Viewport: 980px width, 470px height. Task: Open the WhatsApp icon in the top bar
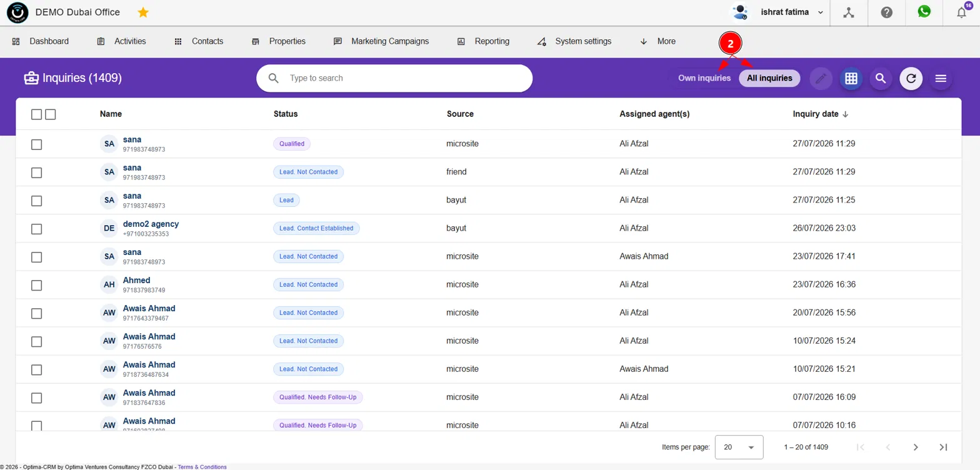click(924, 12)
